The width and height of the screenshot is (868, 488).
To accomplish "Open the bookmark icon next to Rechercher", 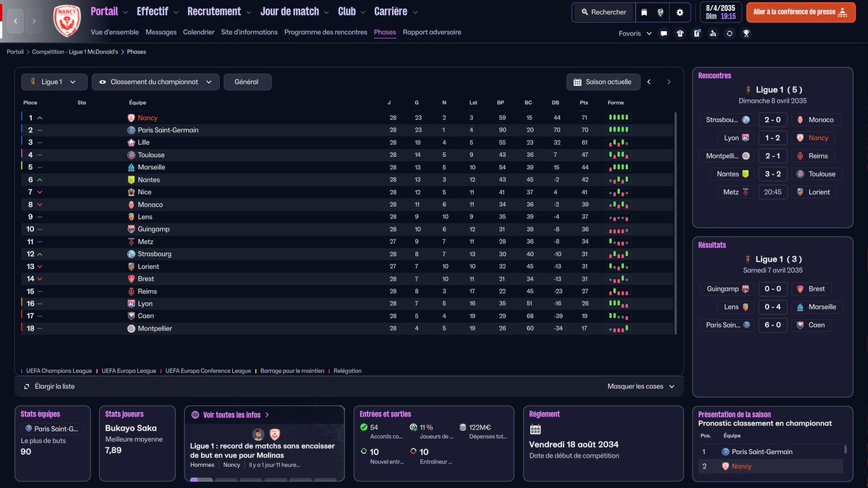I will click(x=643, y=12).
